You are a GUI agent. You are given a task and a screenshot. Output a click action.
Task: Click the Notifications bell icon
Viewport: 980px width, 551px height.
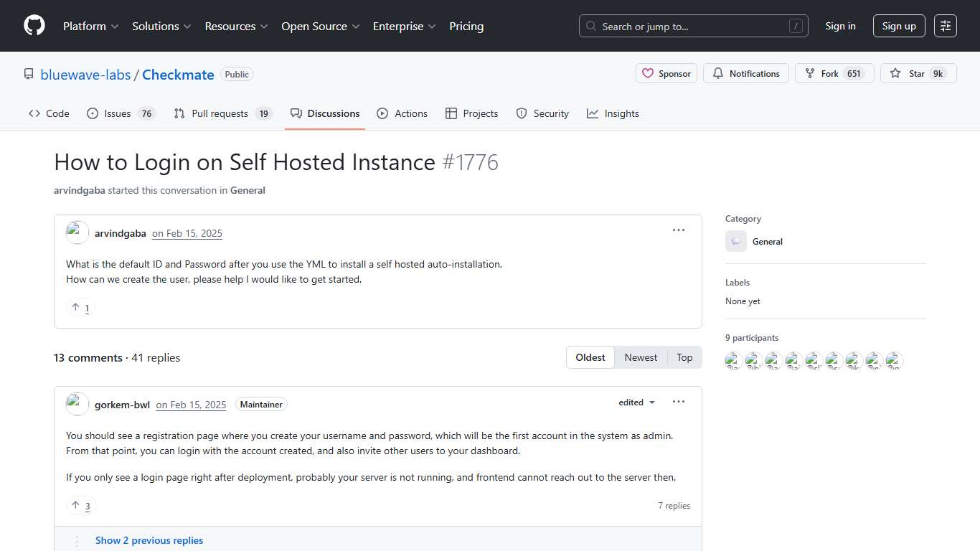click(718, 73)
